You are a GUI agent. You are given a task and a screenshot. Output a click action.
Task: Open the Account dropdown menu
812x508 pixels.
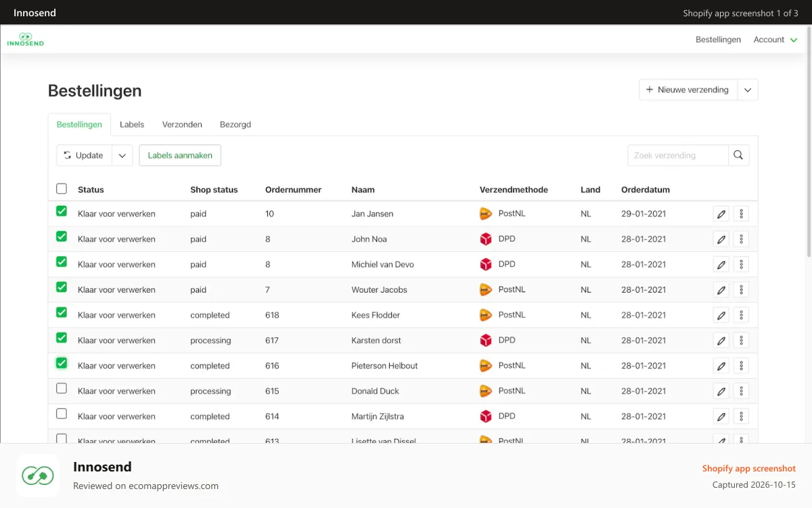click(x=775, y=40)
